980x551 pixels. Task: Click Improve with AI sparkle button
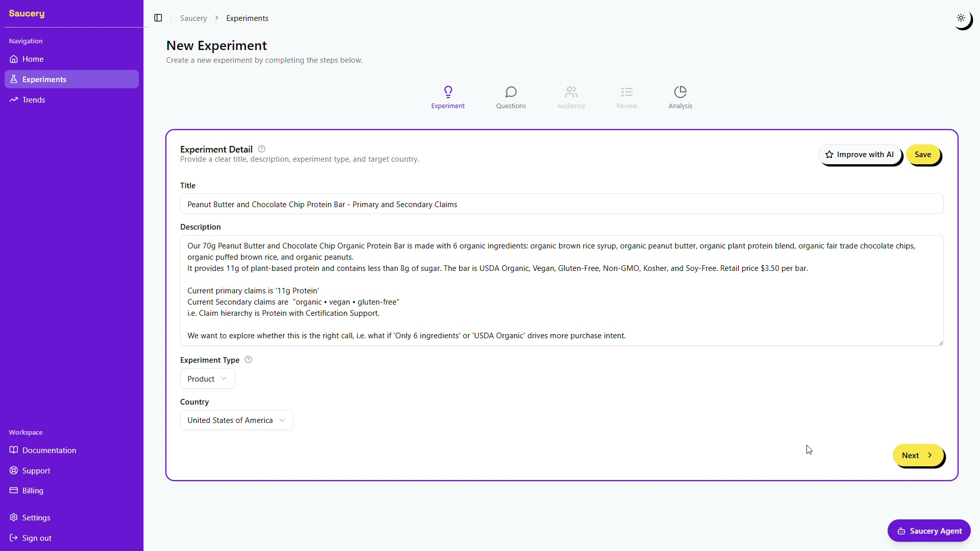(859, 155)
